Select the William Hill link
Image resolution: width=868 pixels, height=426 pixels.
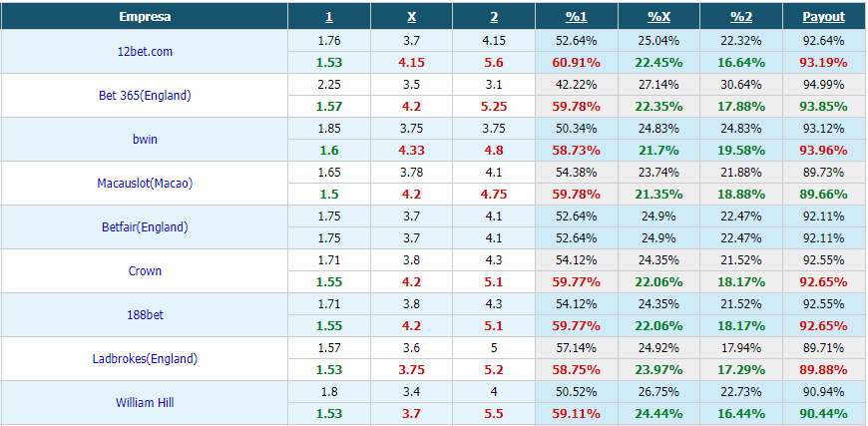click(145, 403)
